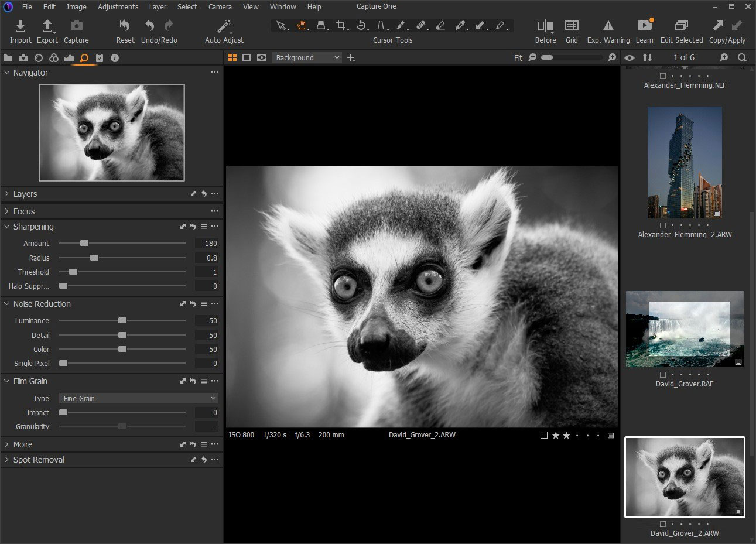Select the Crop cursor tool

coord(341,26)
